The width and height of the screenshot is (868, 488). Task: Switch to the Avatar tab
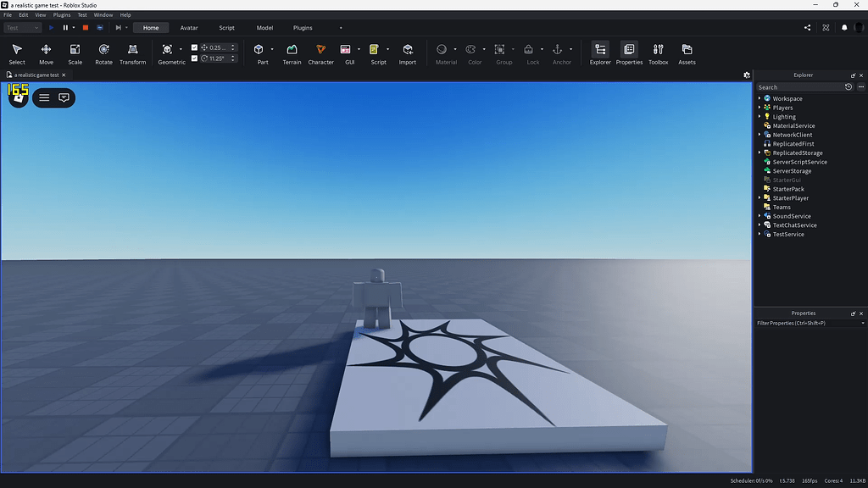pos(189,28)
